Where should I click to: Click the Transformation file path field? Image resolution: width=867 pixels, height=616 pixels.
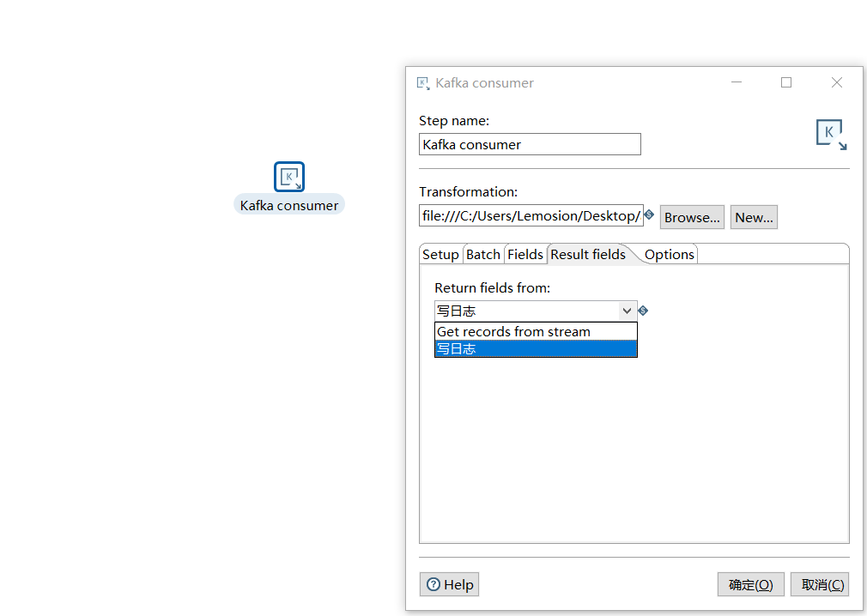531,215
